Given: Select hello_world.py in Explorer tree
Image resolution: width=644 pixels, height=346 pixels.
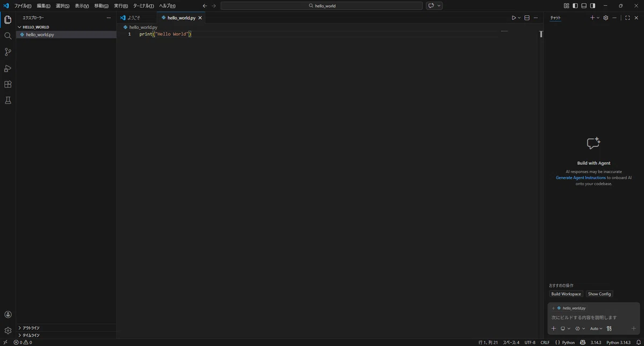Looking at the screenshot, I should [66, 34].
